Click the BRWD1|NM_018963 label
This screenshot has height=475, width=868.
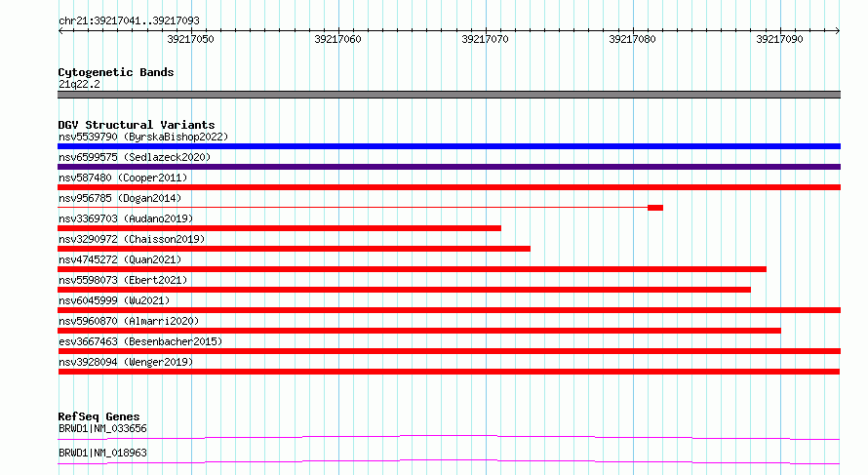tap(102, 453)
